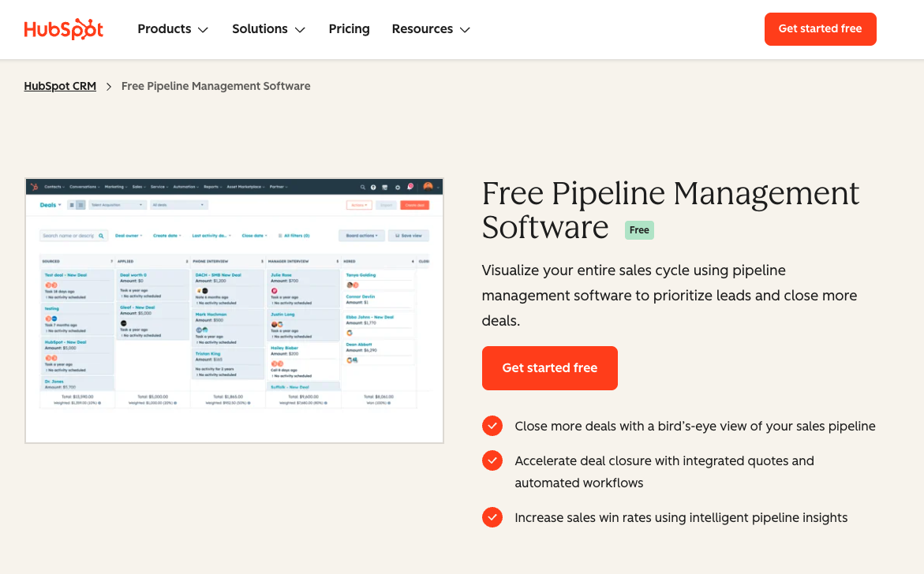Select the Free Pipeline Management Software breadcrumb text
This screenshot has height=574, width=924.
click(x=215, y=86)
